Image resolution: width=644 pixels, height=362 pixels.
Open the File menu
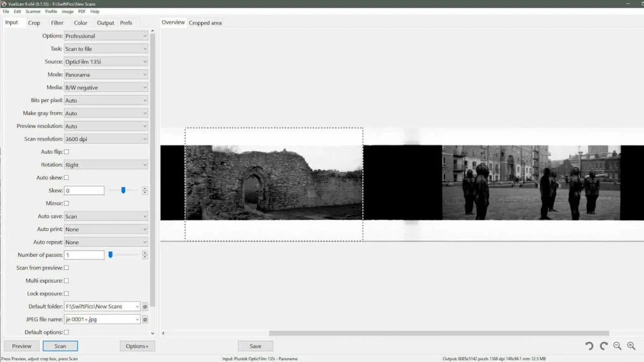coord(6,11)
